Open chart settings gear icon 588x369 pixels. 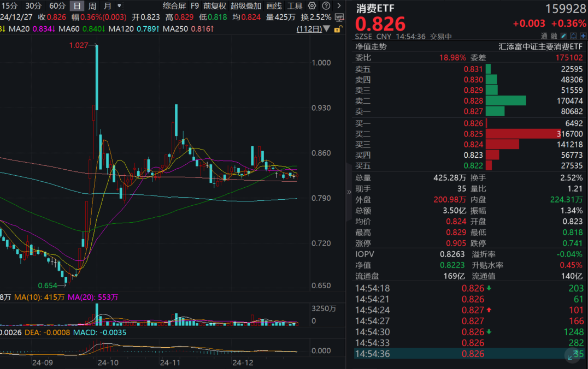tap(312, 6)
